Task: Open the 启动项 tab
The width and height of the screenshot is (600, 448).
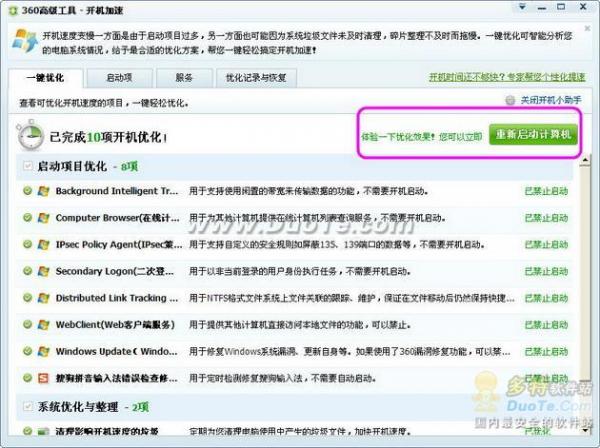Action: 120,78
